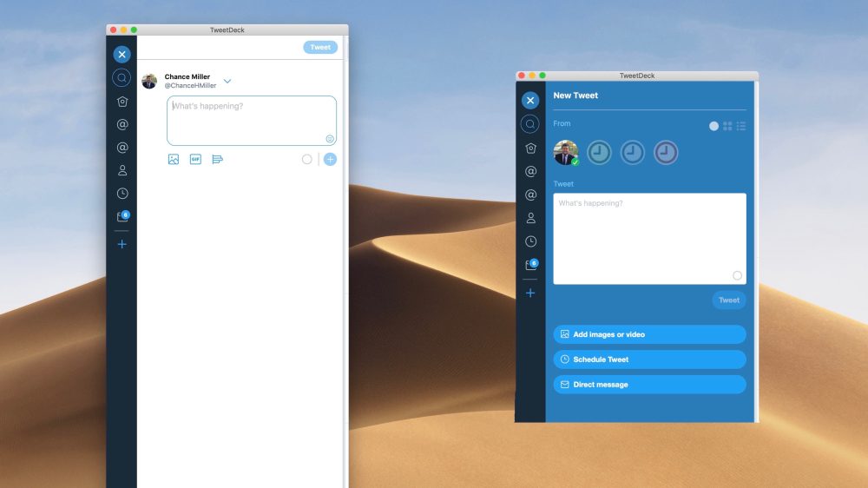Open emoji picker in white composer text box
The width and height of the screenshot is (868, 488).
coord(330,138)
